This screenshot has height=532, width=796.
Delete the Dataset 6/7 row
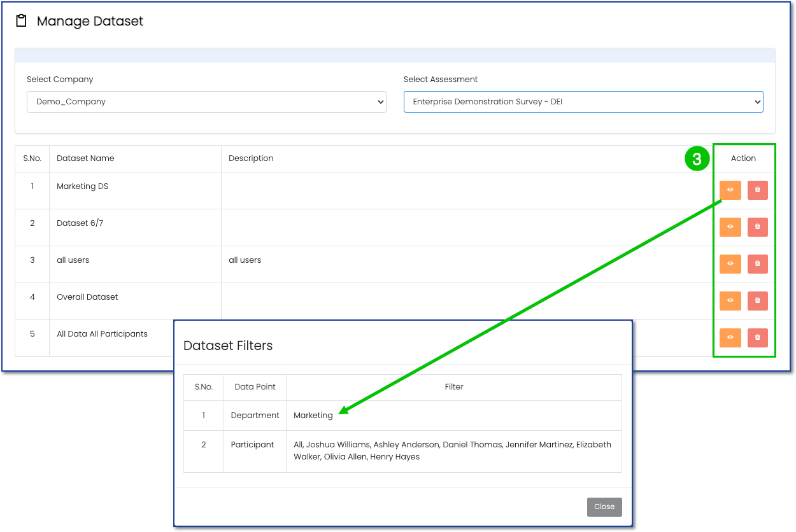(757, 227)
